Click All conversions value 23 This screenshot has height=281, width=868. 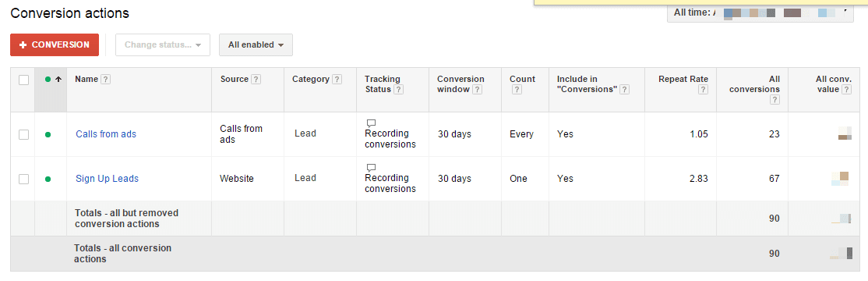[774, 134]
